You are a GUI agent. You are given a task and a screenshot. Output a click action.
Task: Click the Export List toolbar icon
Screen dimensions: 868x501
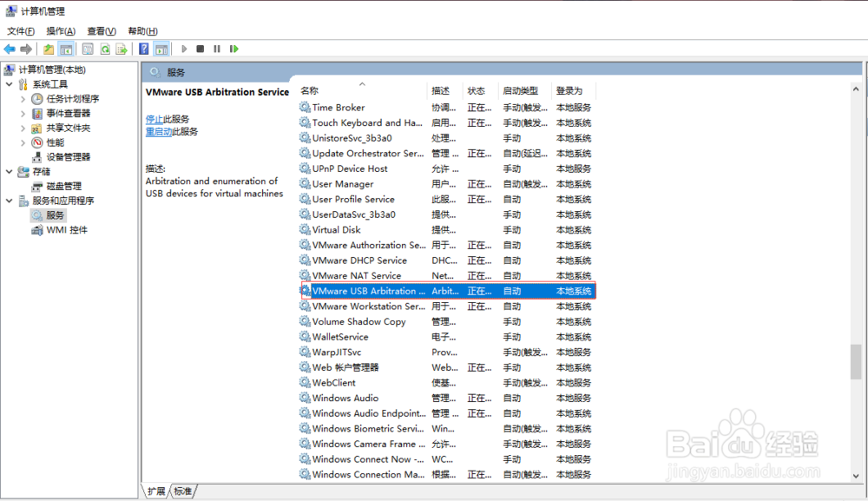[122, 49]
